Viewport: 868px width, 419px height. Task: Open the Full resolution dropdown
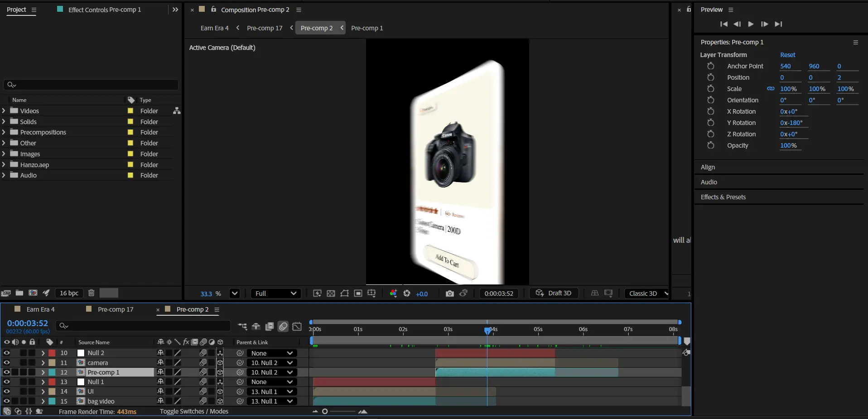click(x=275, y=294)
